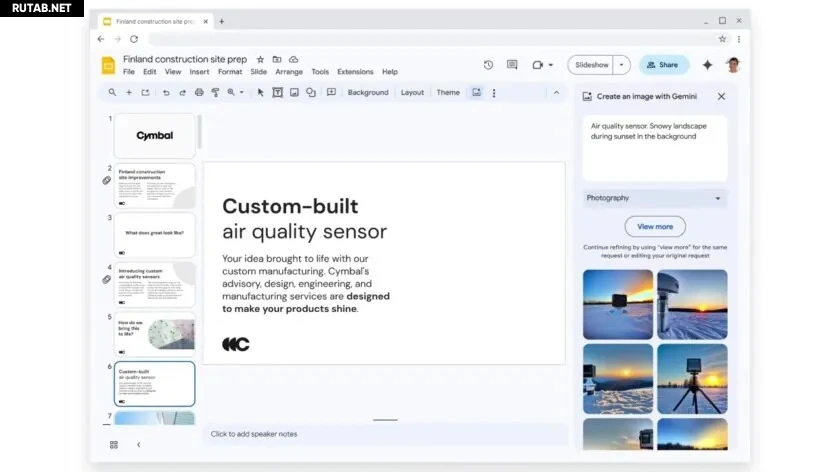Click the undo arrow in toolbar
840x472 pixels.
[166, 93]
